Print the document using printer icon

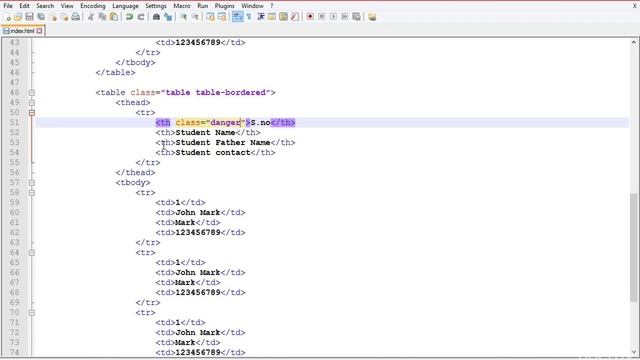click(x=76, y=17)
